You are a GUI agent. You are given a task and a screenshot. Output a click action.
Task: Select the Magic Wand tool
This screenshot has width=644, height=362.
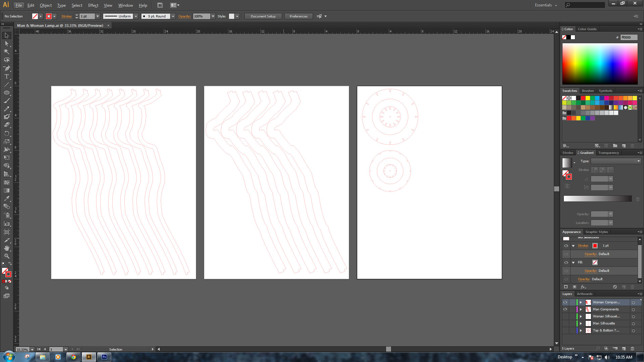(7, 52)
